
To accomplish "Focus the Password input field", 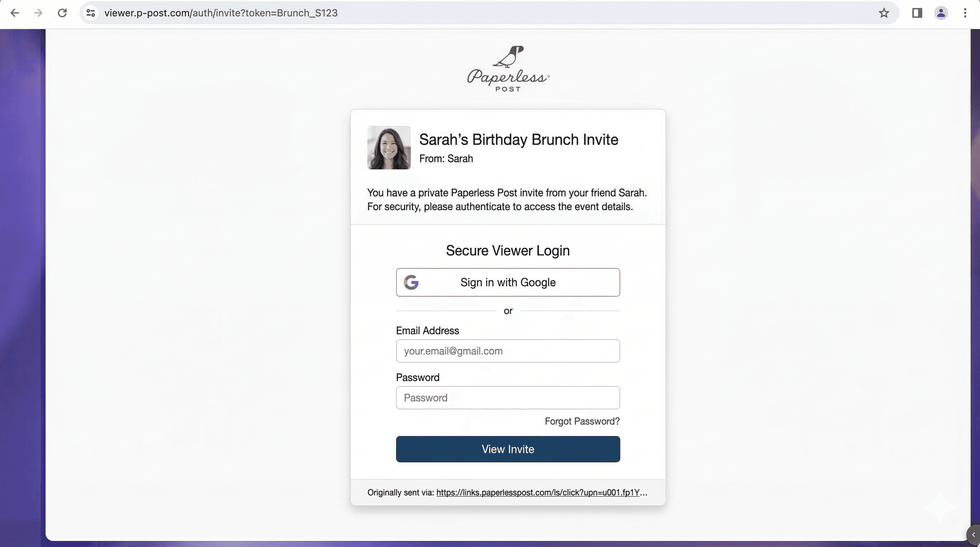I will (x=508, y=397).
